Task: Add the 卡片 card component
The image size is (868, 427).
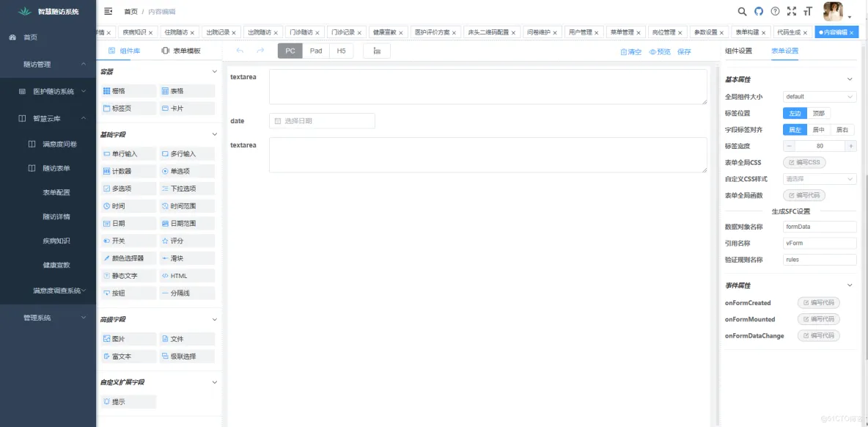Action: [187, 109]
